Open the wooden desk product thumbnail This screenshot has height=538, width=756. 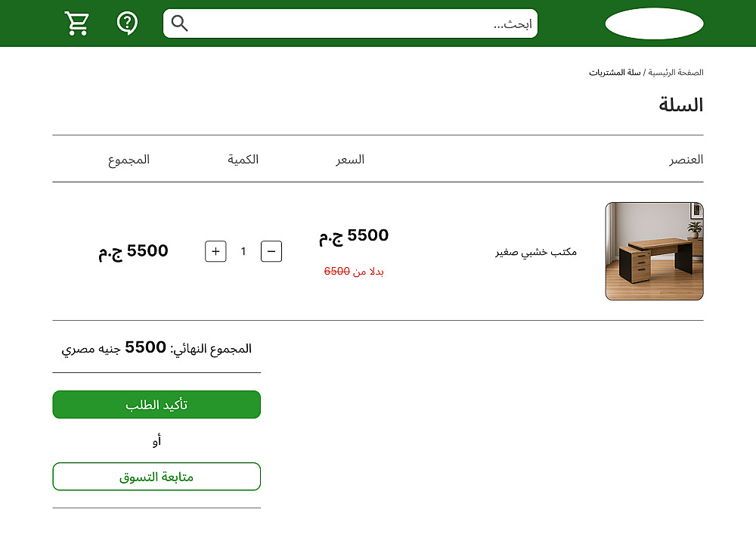tap(654, 251)
